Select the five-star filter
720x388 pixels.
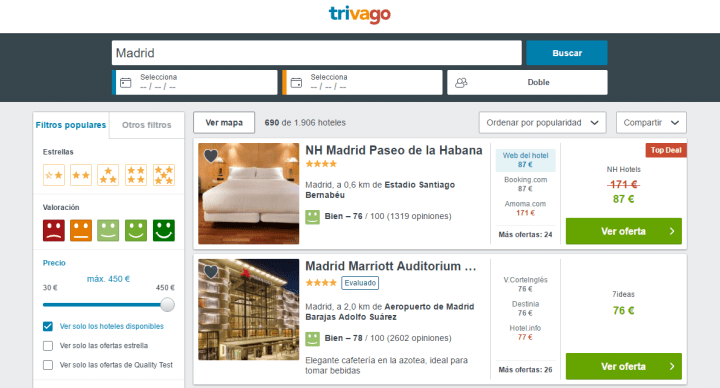(x=163, y=175)
